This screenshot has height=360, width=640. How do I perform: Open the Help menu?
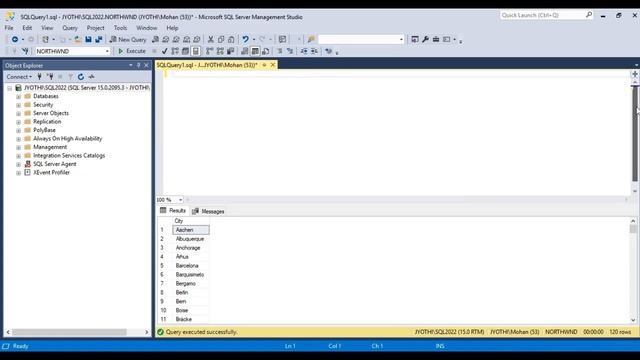point(172,28)
